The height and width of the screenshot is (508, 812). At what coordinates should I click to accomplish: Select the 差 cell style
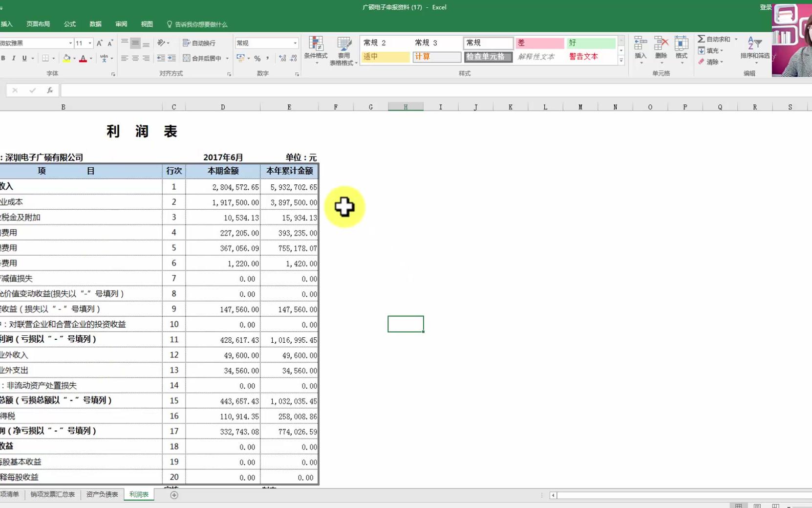539,43
